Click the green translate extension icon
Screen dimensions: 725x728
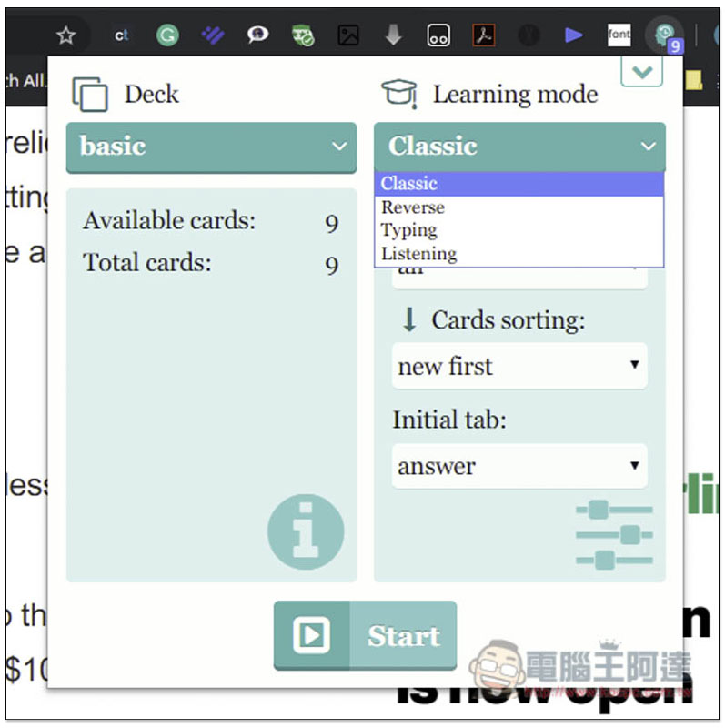click(x=303, y=35)
